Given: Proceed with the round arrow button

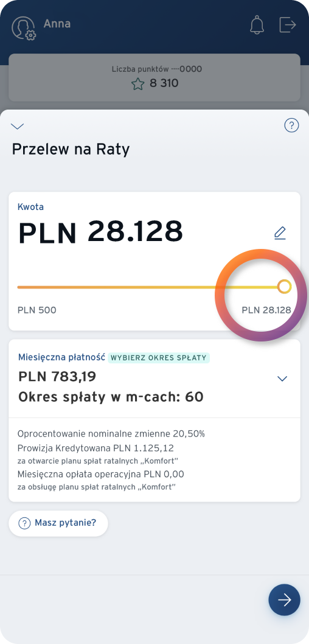Looking at the screenshot, I should click(285, 600).
